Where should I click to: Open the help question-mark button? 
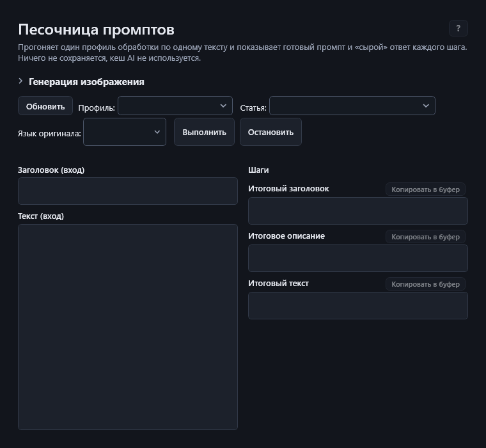tap(458, 28)
